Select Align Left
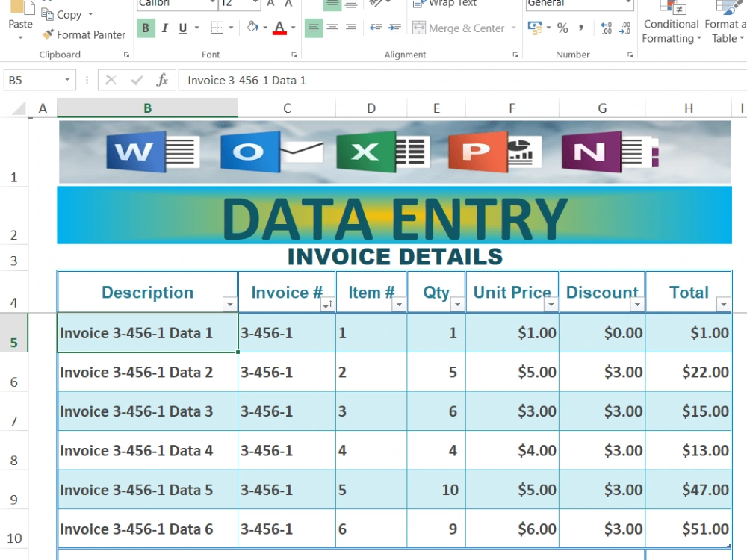 pos(314,28)
